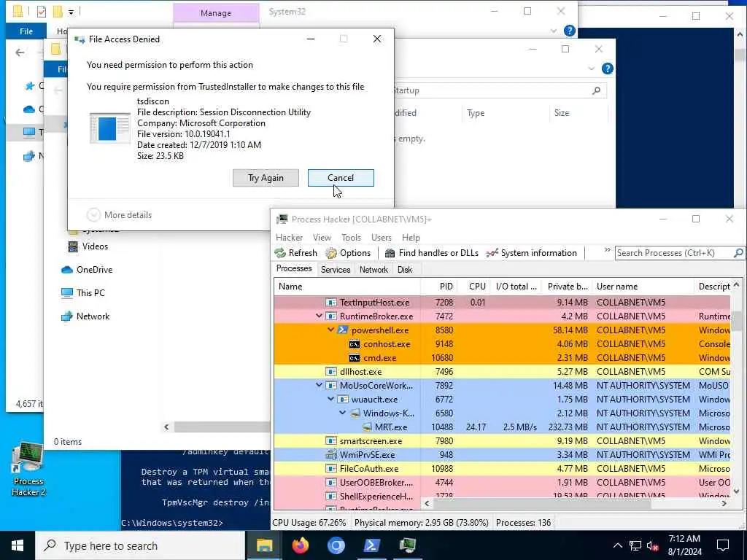Open OneDrive in the navigation pane

pyautogui.click(x=87, y=270)
